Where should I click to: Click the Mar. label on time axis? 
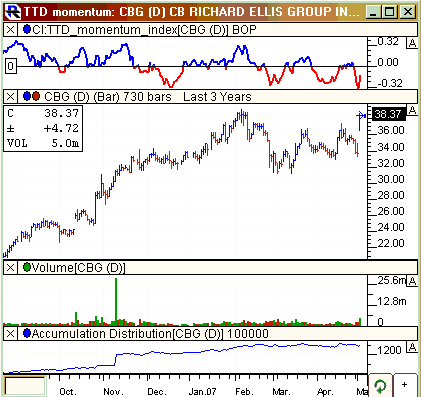click(x=281, y=391)
